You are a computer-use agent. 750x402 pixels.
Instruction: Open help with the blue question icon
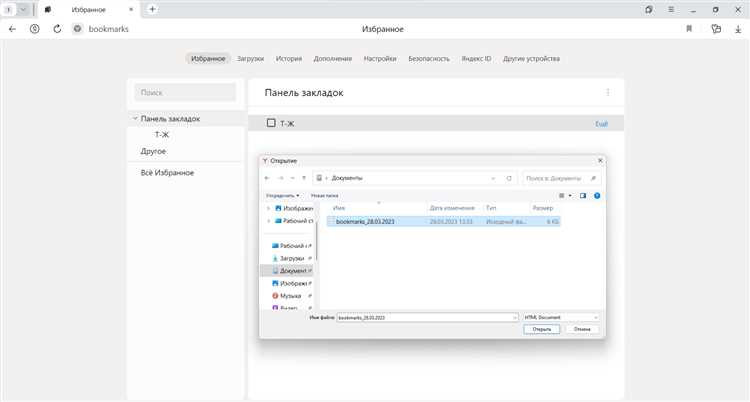tap(597, 196)
